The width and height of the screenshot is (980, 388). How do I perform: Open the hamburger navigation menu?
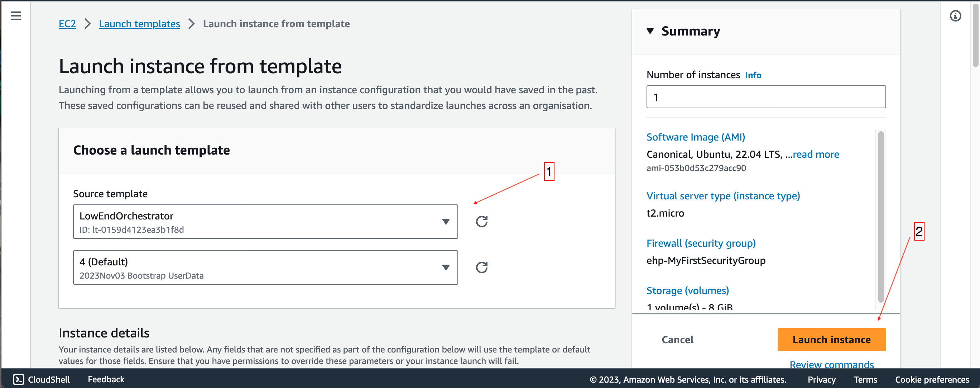(16, 16)
